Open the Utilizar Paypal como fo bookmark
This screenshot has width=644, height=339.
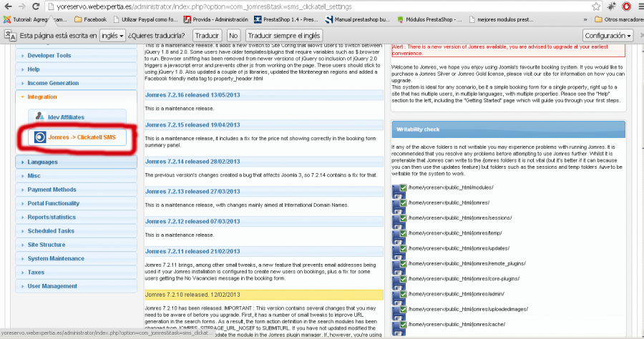145,19
